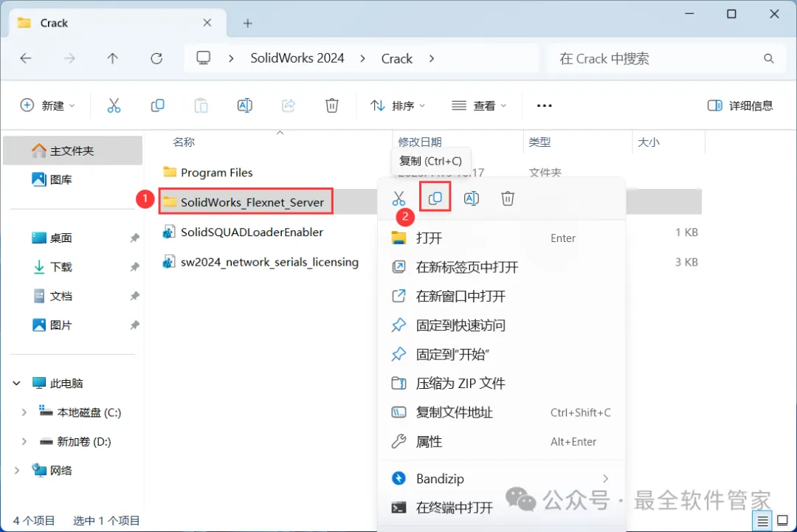Expand the 新加卷 (D:) node
Viewport: 797px width, 532px height.
pyautogui.click(x=24, y=441)
